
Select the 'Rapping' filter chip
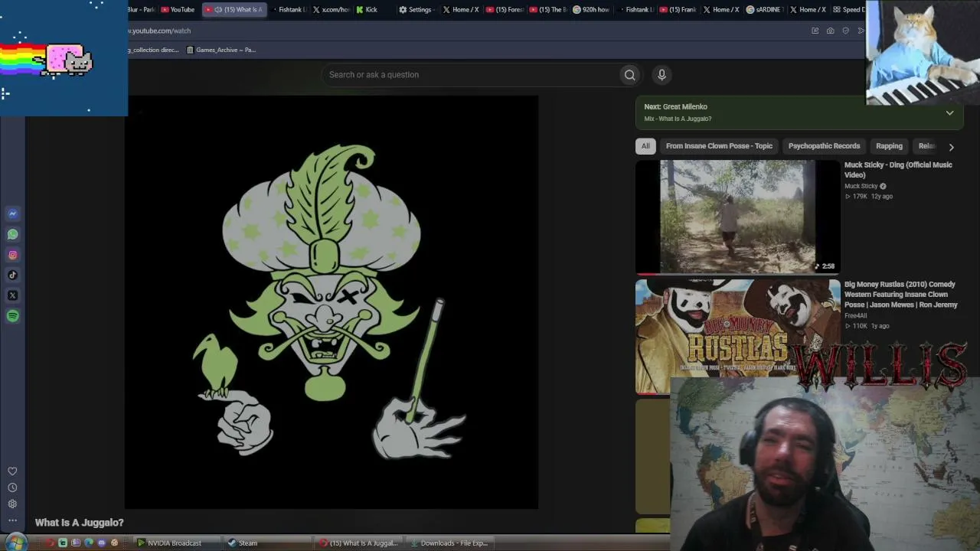coord(889,146)
